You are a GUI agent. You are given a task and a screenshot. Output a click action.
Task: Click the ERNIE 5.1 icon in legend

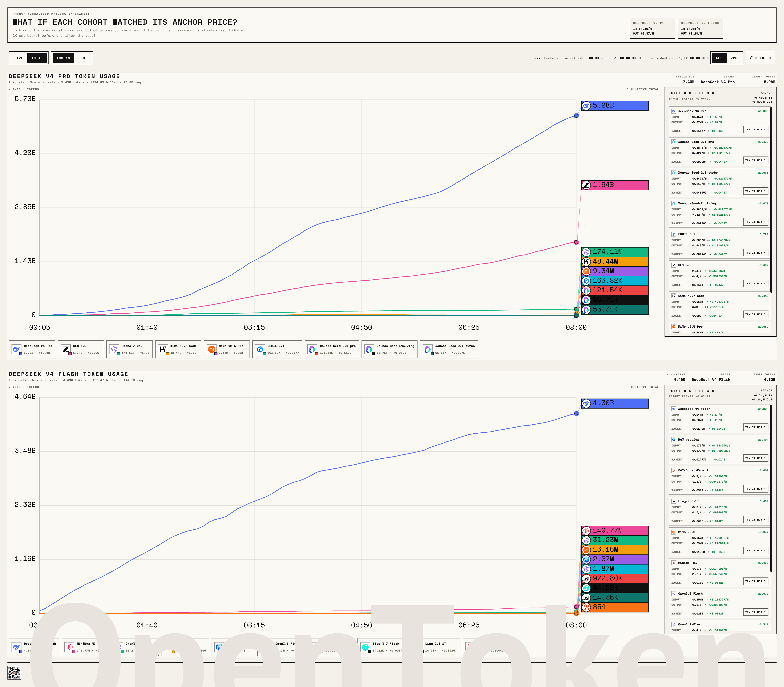point(260,349)
